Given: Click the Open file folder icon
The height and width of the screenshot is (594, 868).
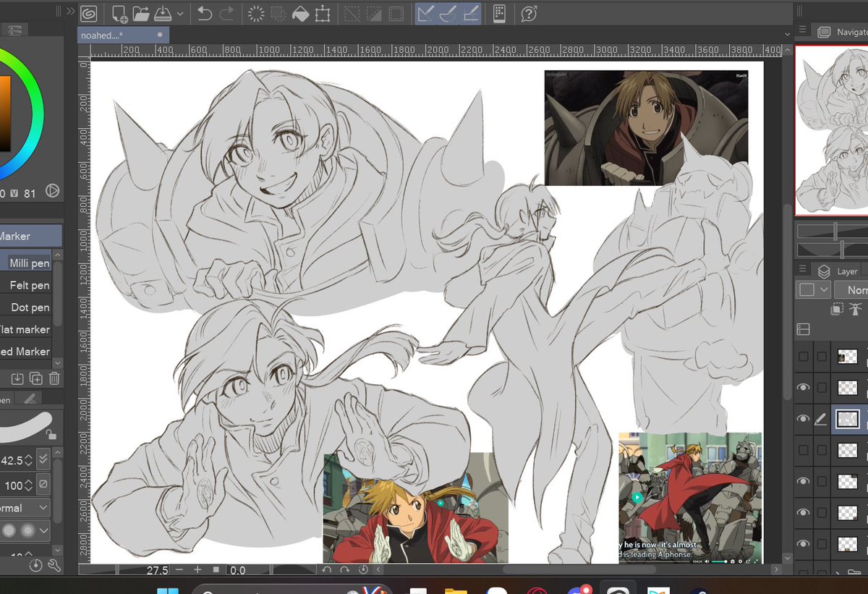Looking at the screenshot, I should point(141,14).
